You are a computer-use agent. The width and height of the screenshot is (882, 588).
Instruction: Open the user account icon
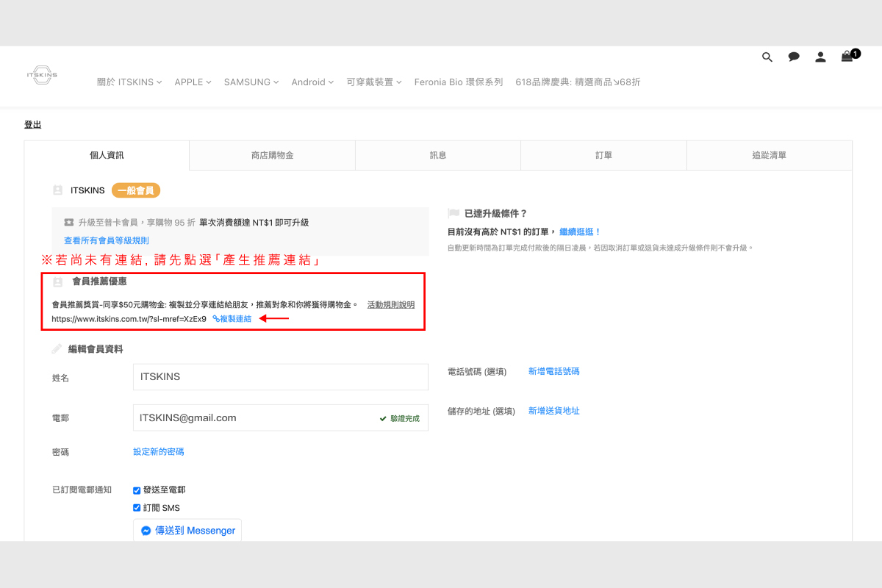[x=820, y=57]
